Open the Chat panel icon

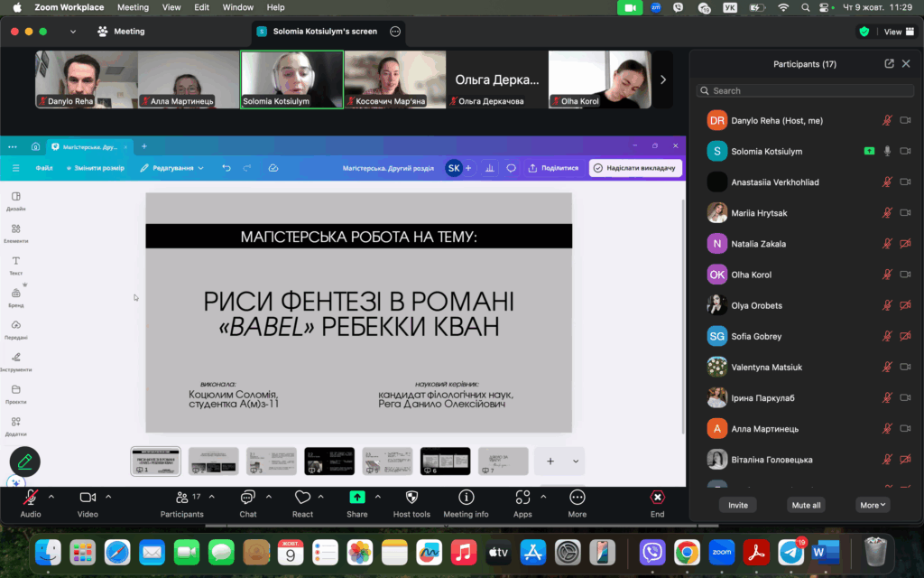point(247,498)
